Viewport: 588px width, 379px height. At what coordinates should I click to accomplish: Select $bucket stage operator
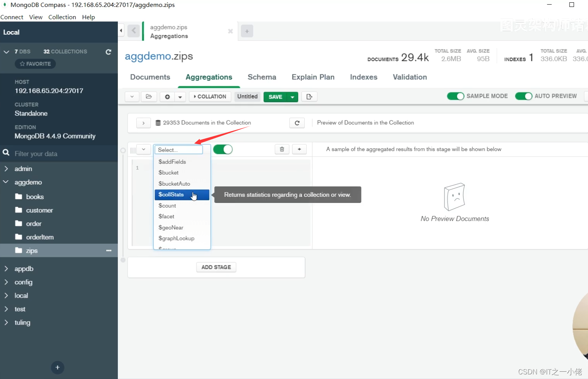click(x=182, y=173)
